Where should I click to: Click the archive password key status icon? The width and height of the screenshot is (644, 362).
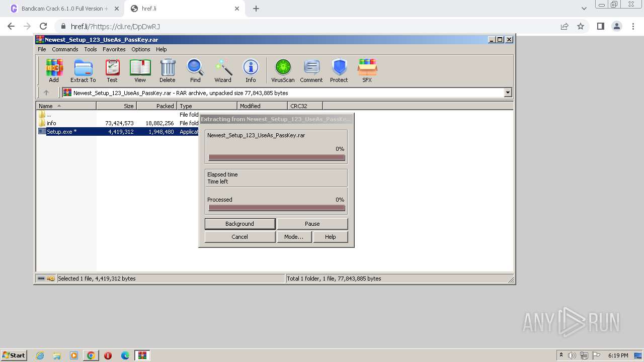[x=51, y=279]
